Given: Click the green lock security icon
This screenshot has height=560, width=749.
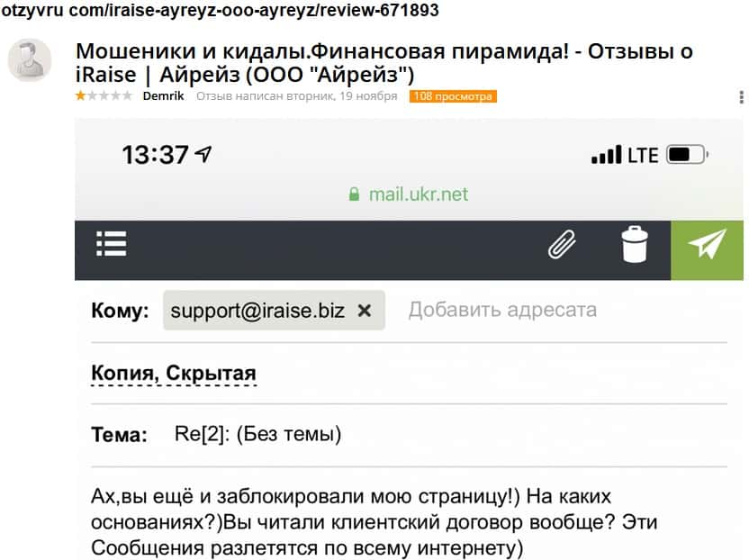Looking at the screenshot, I should tap(354, 194).
